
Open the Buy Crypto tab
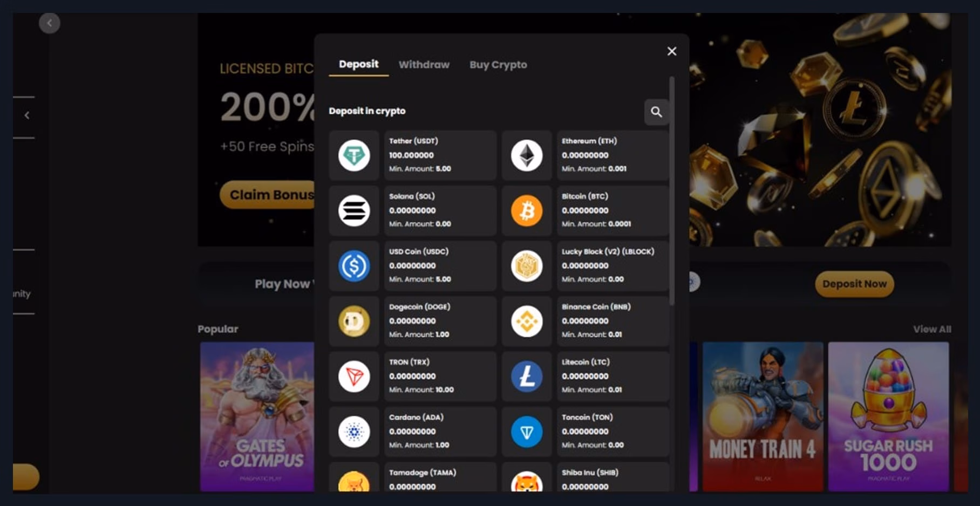pos(498,65)
